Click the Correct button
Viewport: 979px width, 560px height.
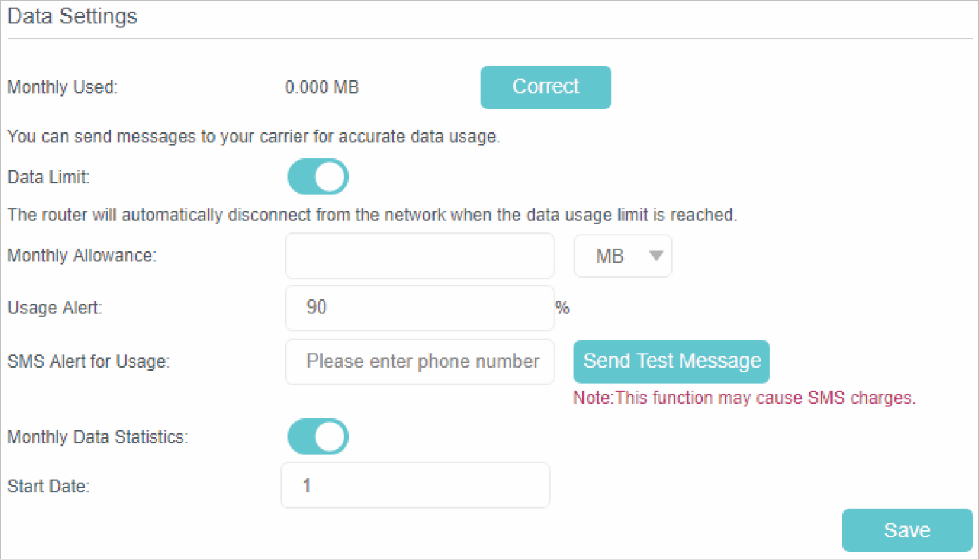pyautogui.click(x=545, y=87)
